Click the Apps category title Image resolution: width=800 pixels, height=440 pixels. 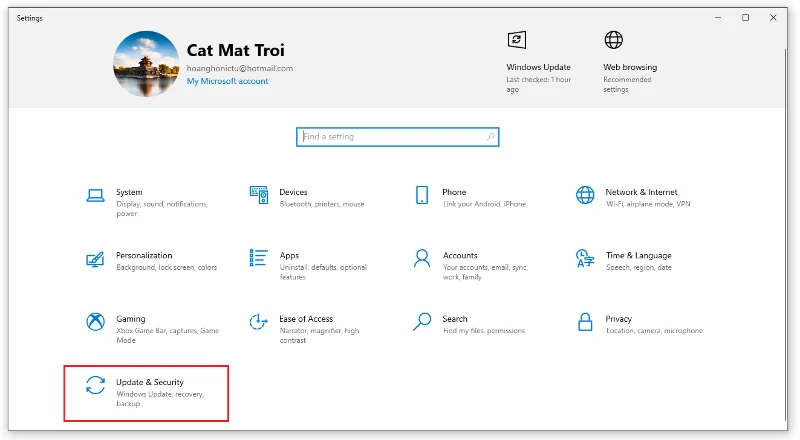coord(289,256)
